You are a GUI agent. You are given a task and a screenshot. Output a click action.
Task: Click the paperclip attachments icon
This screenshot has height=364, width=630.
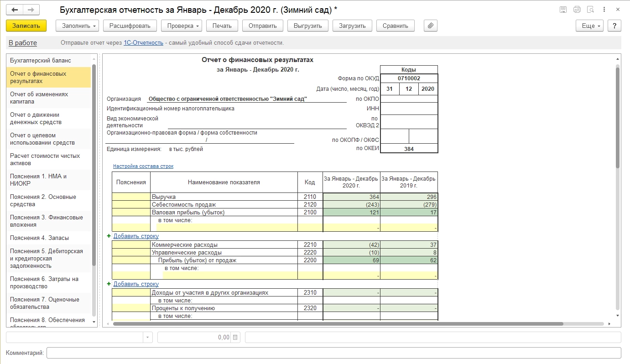click(430, 26)
